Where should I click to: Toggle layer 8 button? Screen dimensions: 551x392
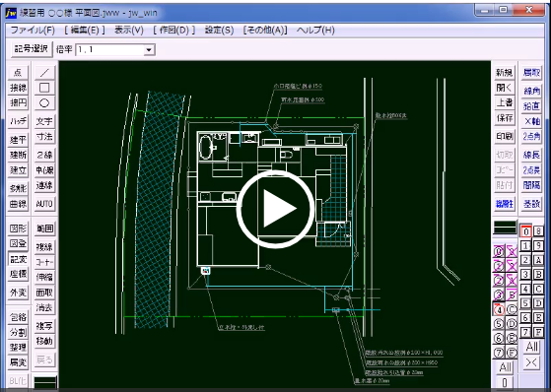tap(538, 231)
